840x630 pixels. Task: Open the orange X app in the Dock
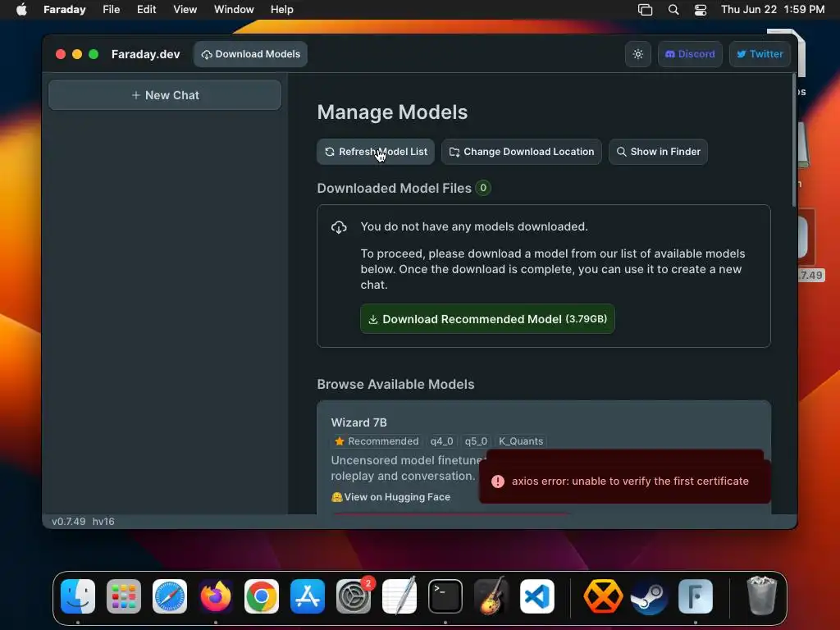pos(603,596)
